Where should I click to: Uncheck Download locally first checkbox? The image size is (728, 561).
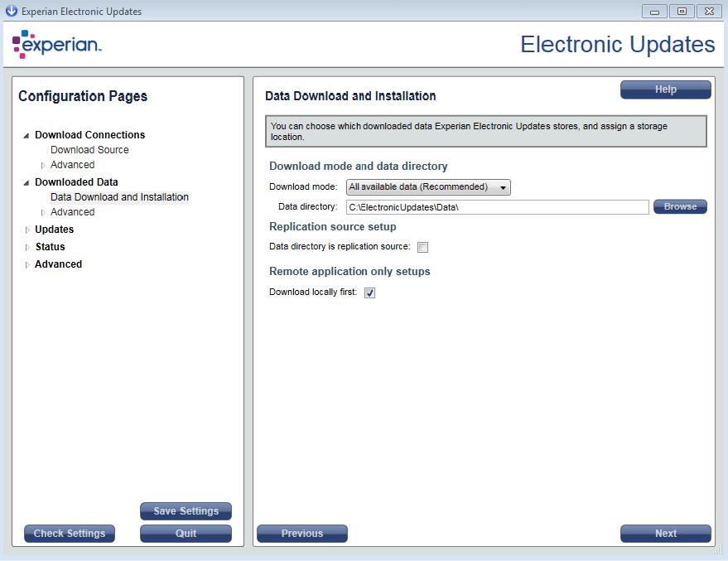369,293
